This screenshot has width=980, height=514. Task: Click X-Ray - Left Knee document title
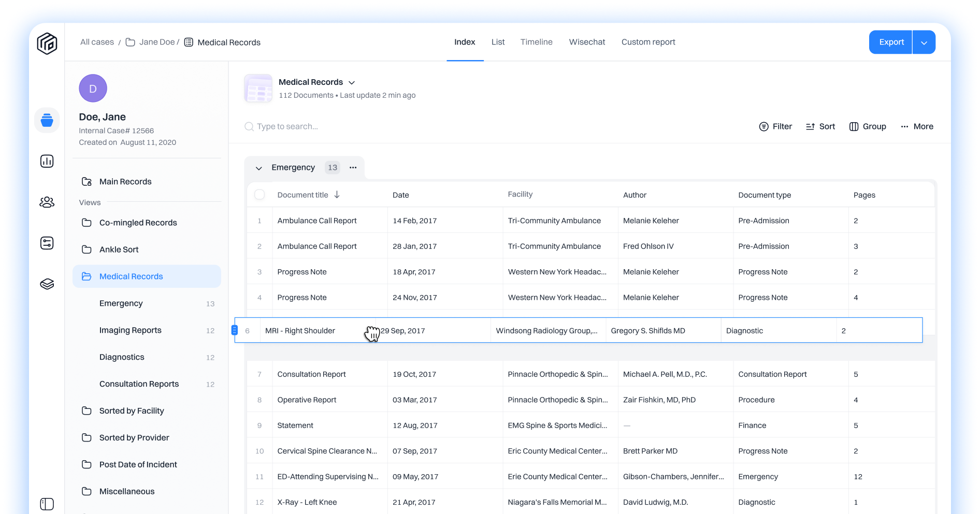(307, 502)
